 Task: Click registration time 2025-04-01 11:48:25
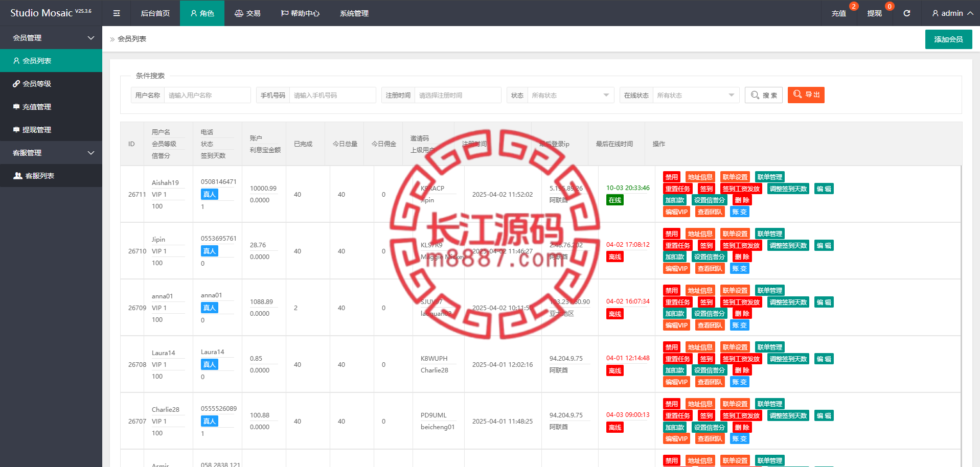tap(503, 422)
